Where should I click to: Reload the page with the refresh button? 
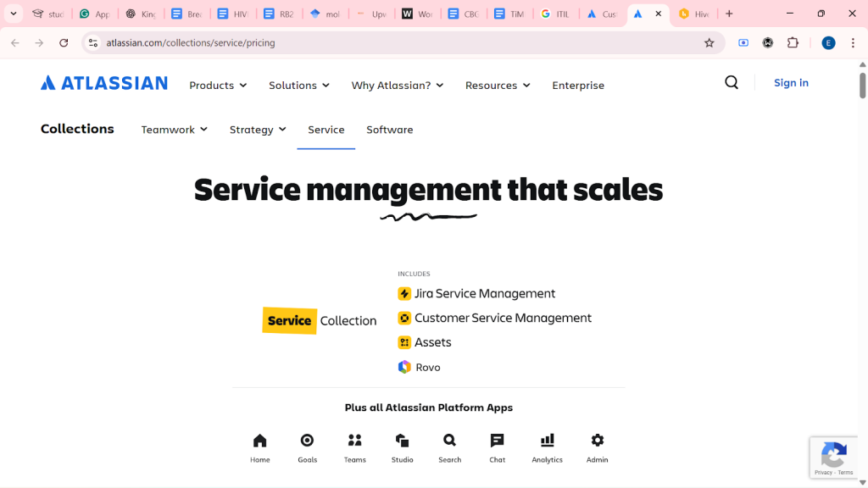64,42
